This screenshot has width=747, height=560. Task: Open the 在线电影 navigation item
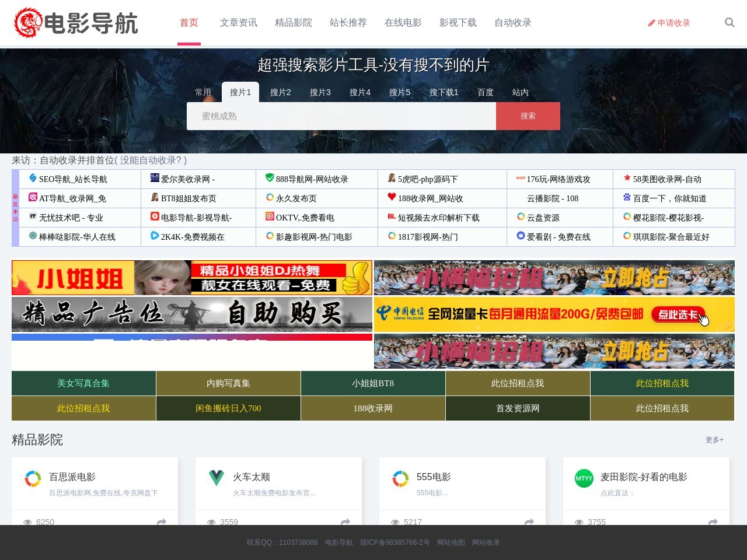(403, 23)
